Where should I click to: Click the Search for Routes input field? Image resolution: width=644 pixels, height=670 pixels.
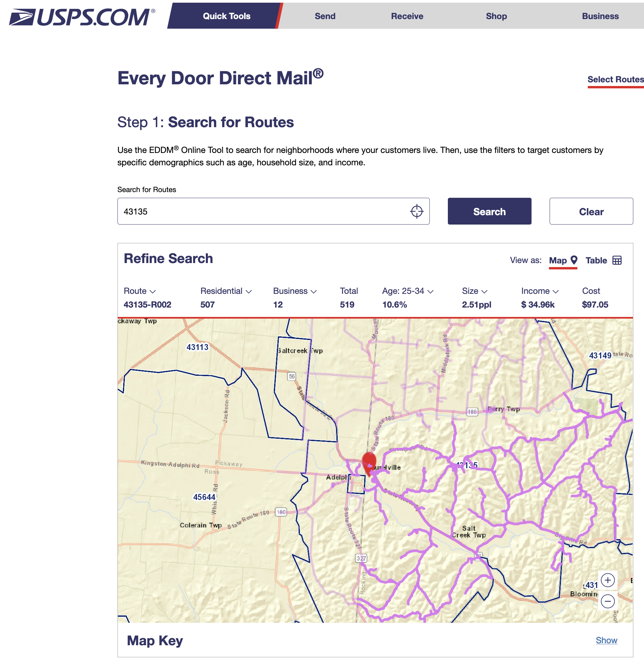(263, 211)
